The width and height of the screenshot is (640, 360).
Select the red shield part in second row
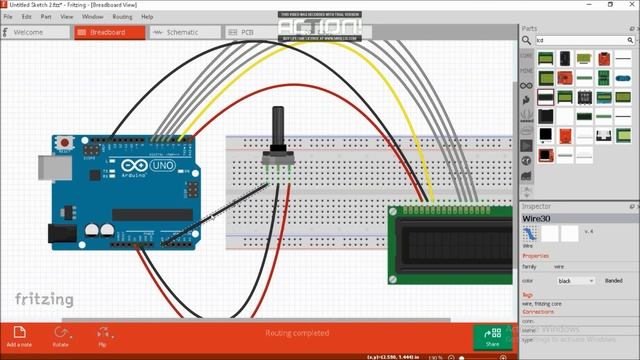click(565, 78)
